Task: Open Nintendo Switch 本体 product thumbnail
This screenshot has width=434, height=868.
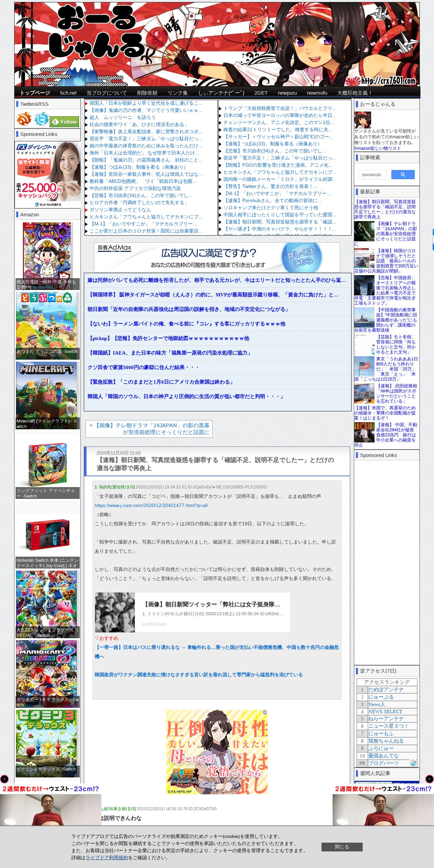Action: [x=48, y=534]
